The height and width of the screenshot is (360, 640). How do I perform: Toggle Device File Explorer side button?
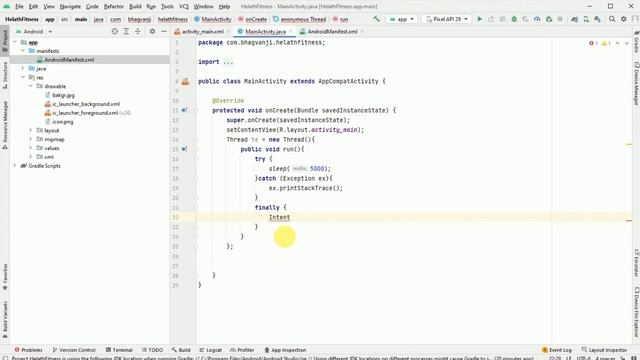pyautogui.click(x=636, y=312)
